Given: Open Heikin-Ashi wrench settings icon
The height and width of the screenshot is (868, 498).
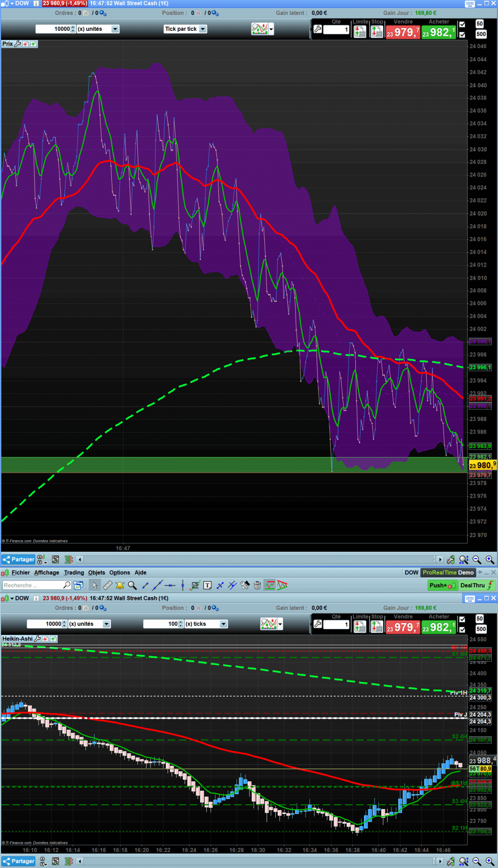Looking at the screenshot, I should pos(37,638).
